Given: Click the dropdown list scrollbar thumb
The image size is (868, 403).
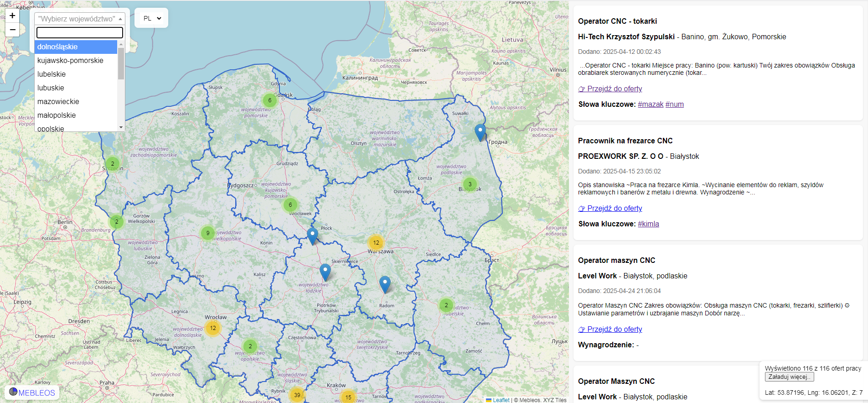Looking at the screenshot, I should pyautogui.click(x=121, y=63).
